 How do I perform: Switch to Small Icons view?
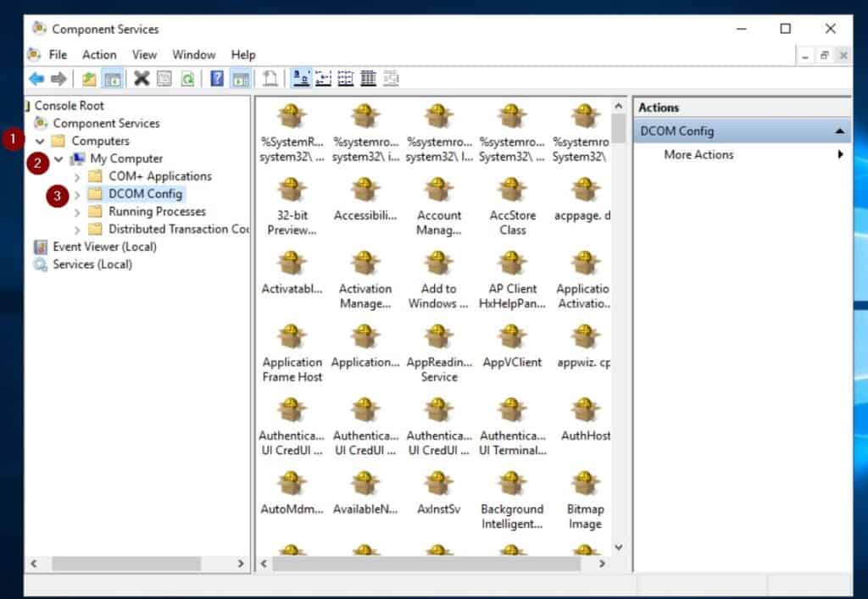coord(323,79)
